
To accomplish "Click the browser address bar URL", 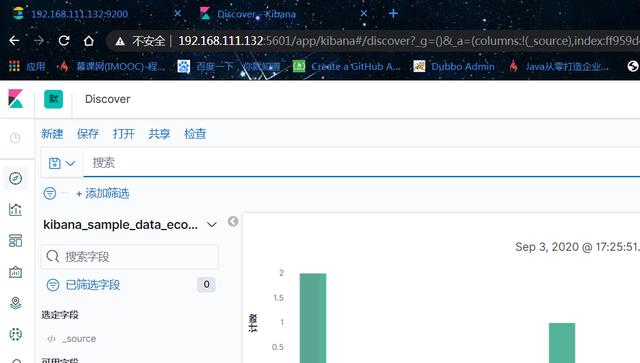I will (409, 41).
